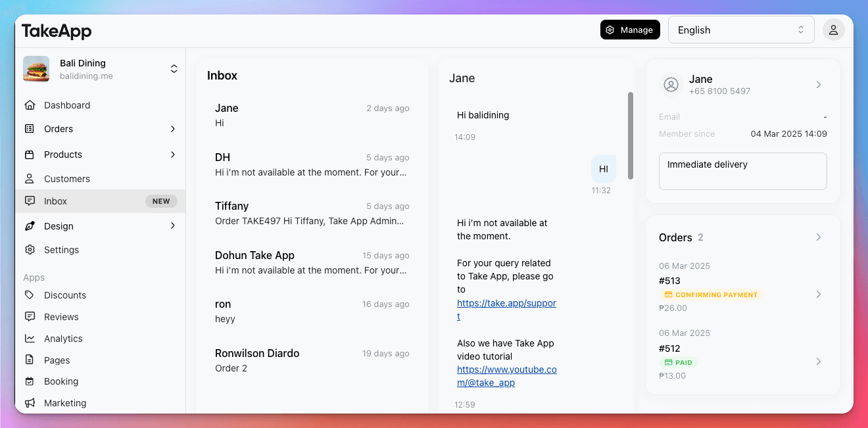The width and height of the screenshot is (868, 428).
Task: Open Customers page in sidebar
Action: tap(101, 179)
